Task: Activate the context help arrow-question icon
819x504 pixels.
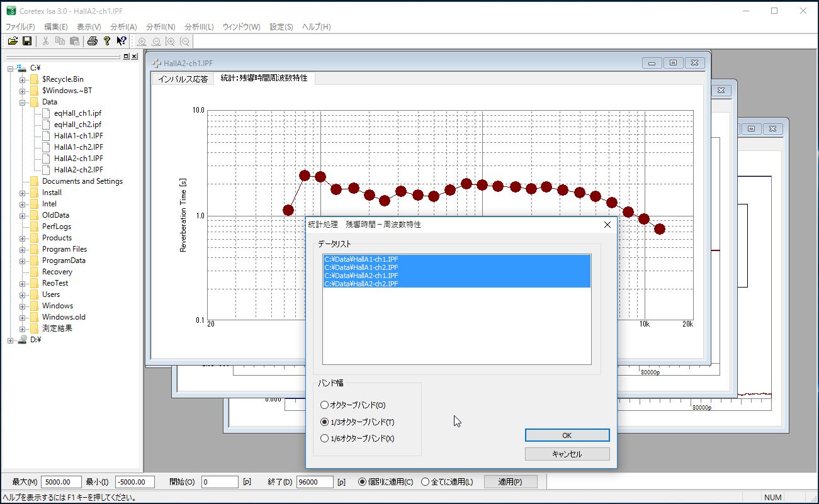Action: tap(121, 42)
